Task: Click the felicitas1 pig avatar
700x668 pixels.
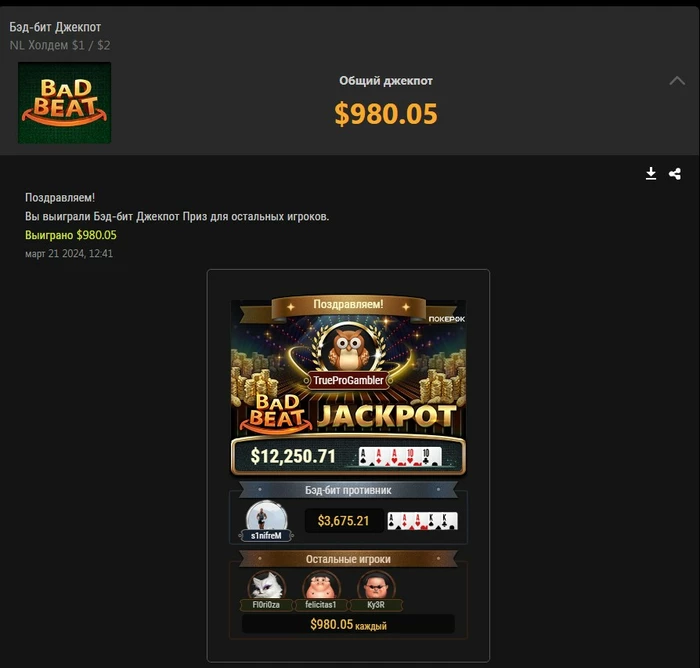Action: coord(321,584)
